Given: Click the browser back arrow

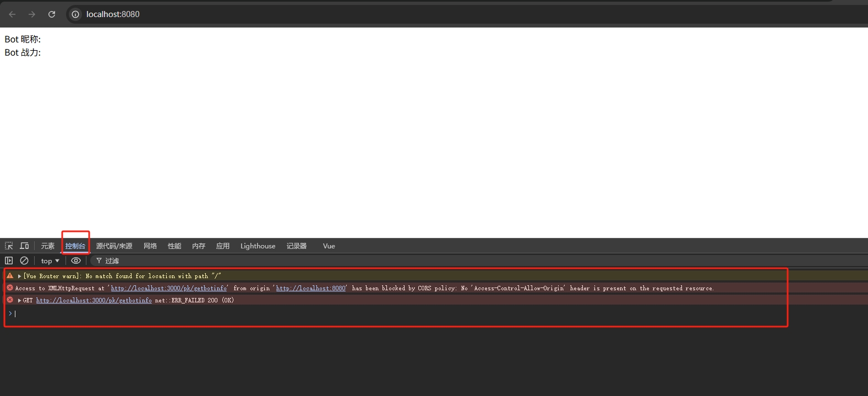Looking at the screenshot, I should point(12,14).
